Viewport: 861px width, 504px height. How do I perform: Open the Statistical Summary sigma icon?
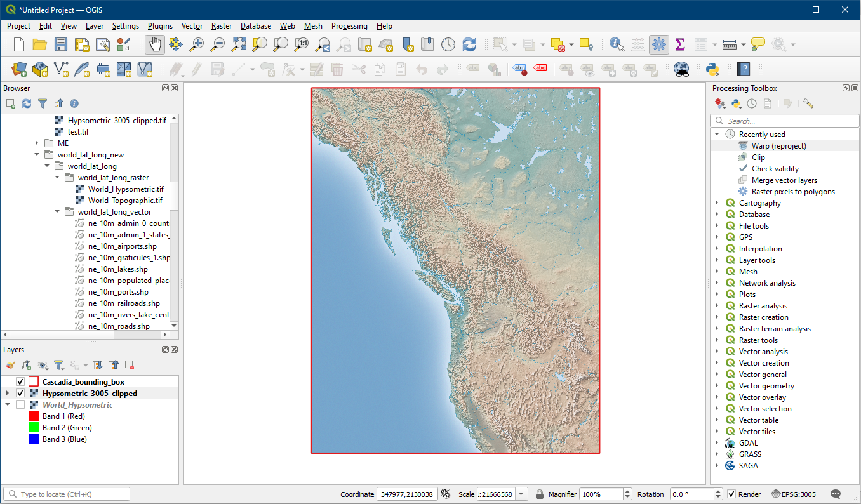[680, 44]
